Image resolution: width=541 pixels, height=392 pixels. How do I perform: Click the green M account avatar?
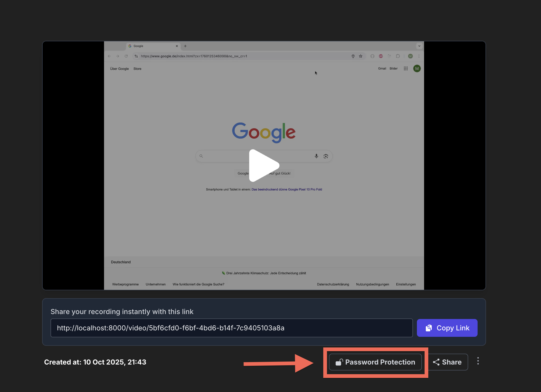pyautogui.click(x=417, y=69)
